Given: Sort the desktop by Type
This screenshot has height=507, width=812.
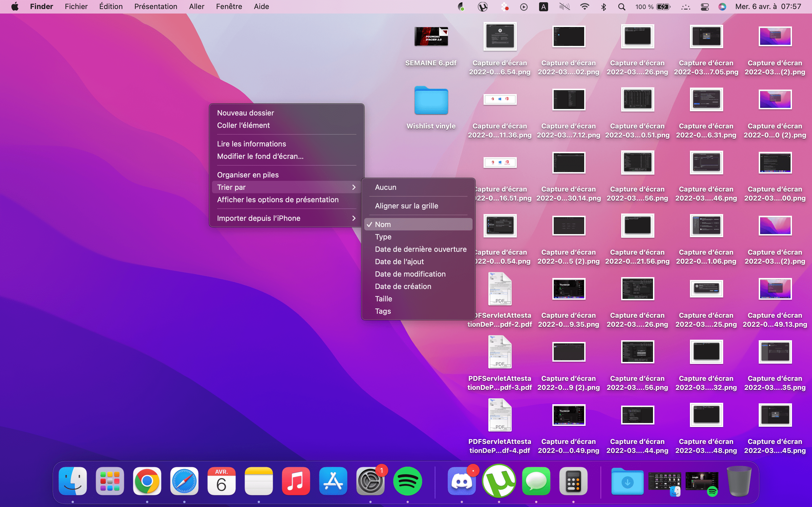Looking at the screenshot, I should point(383,237).
